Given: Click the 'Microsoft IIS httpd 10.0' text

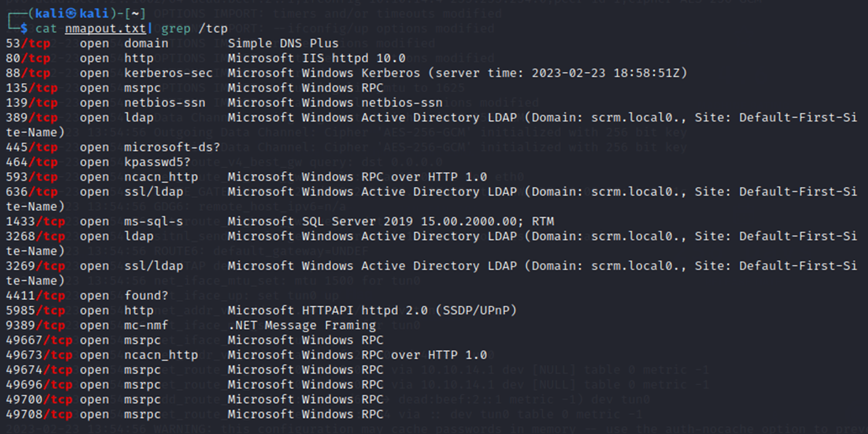Looking at the screenshot, I should tap(316, 58).
